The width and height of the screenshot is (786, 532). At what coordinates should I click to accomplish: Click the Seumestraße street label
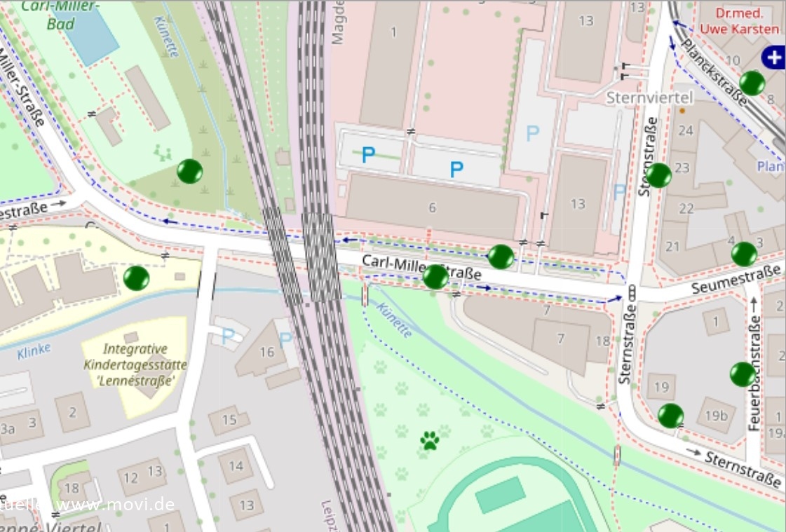[736, 278]
